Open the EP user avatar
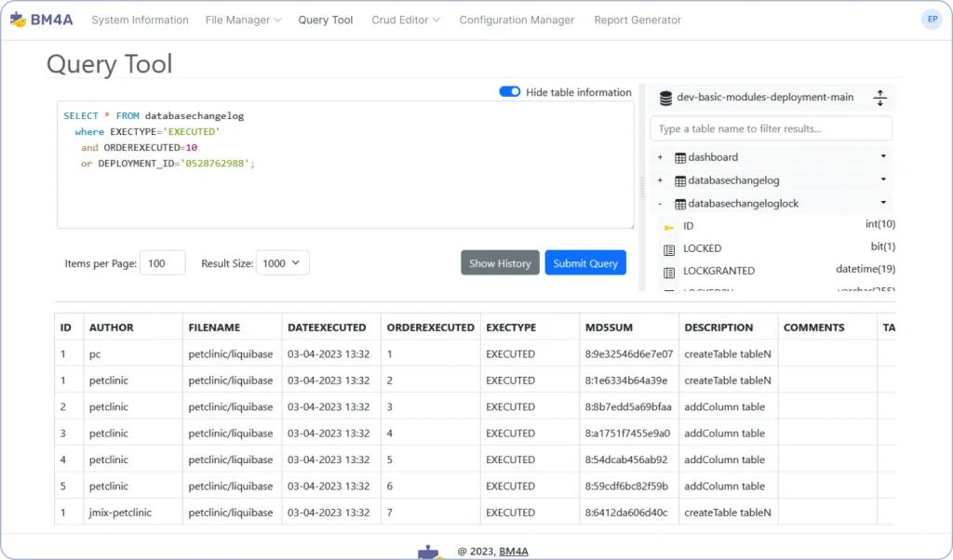Viewport: 953px width, 560px height. point(932,20)
